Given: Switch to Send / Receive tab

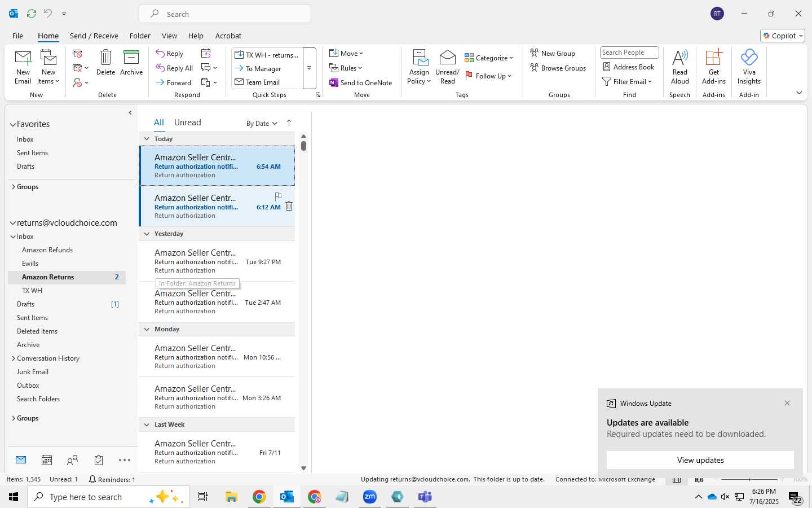Looking at the screenshot, I should pyautogui.click(x=94, y=36).
